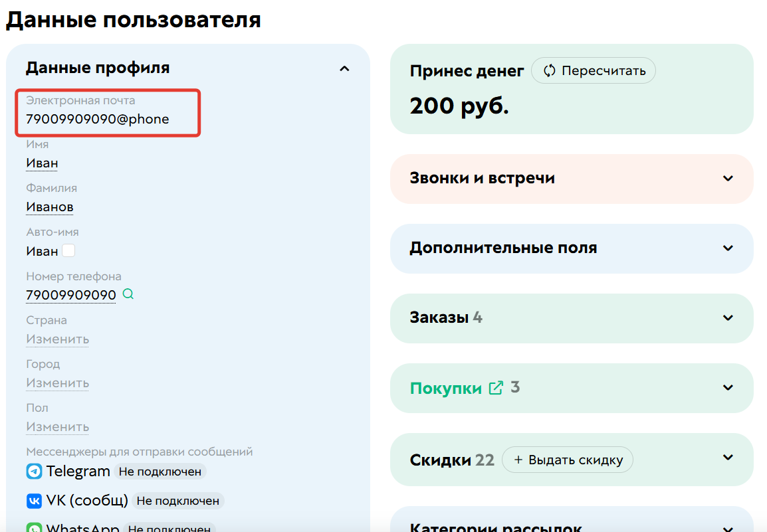
Task: Click the plus icon inside Выдать скидку button
Action: [x=518, y=459]
